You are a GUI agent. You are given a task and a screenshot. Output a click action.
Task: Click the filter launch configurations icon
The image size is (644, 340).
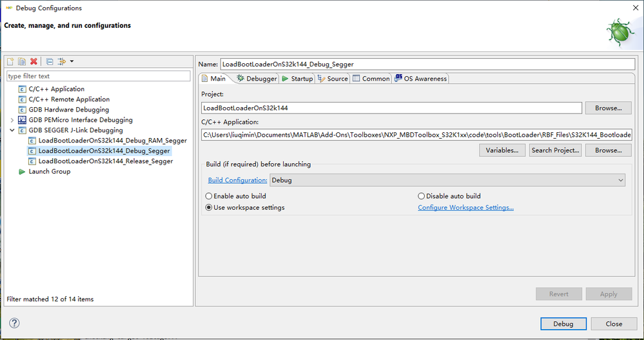[x=63, y=61]
